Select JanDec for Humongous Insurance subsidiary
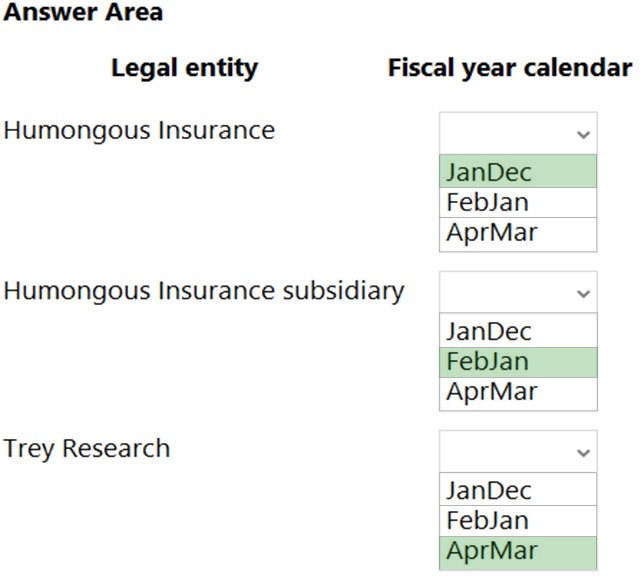 pos(518,330)
